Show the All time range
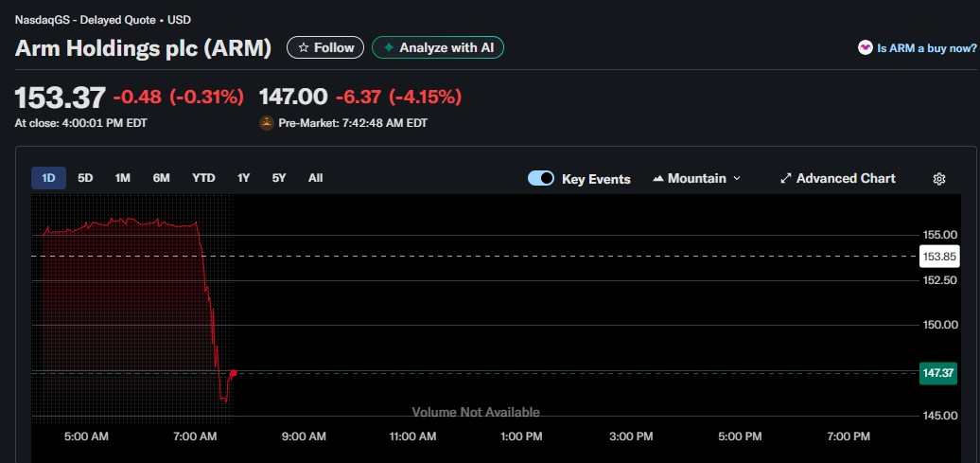980x463 pixels. (316, 178)
